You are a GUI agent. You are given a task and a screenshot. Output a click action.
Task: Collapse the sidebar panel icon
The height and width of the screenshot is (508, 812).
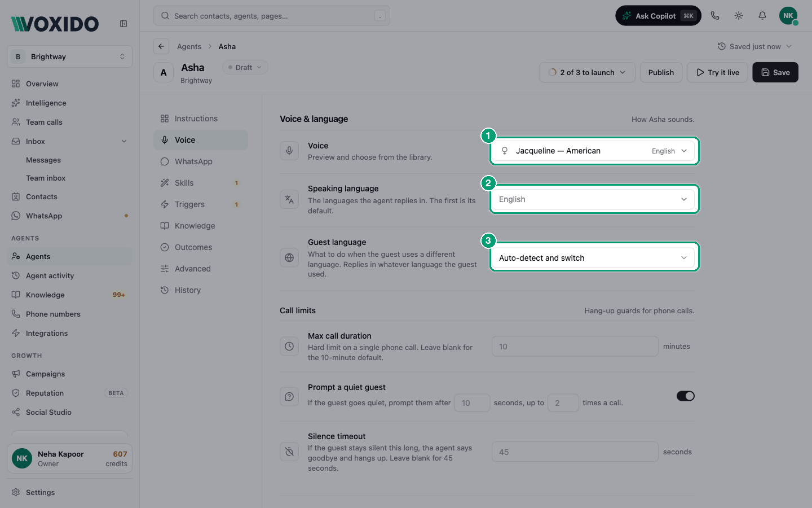pos(123,24)
